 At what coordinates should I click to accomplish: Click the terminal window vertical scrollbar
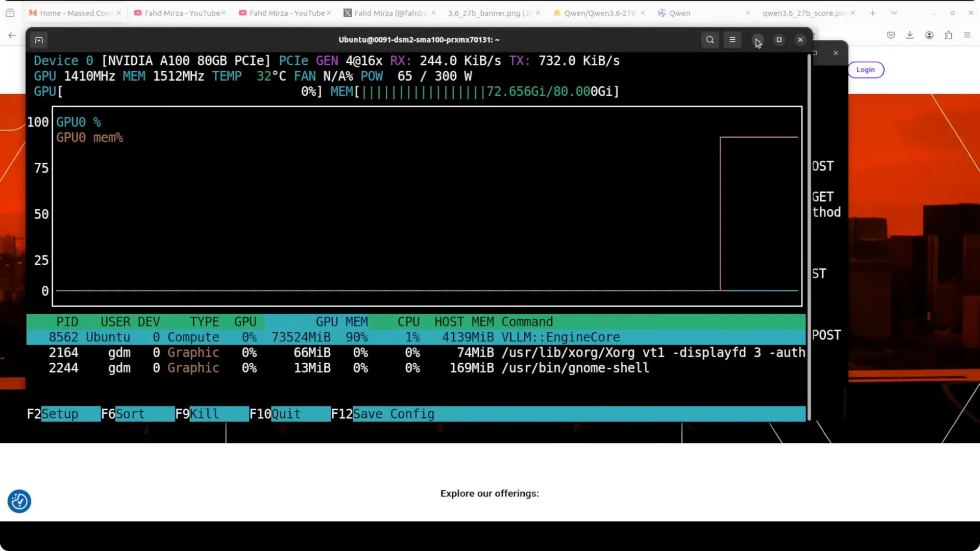coord(809,237)
